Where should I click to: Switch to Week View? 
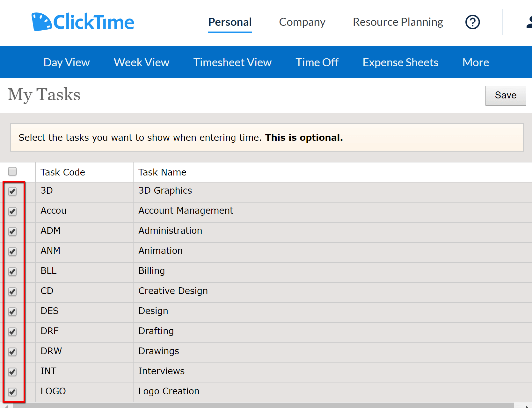141,62
